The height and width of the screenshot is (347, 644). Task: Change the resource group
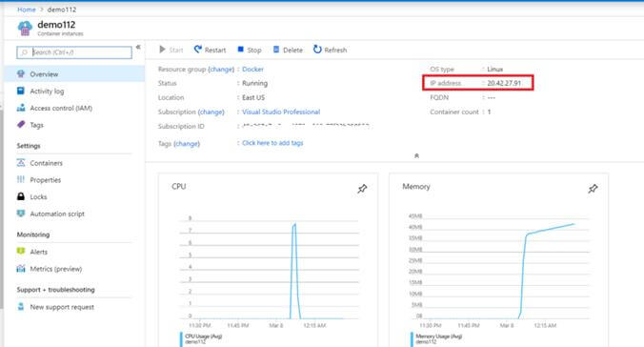pyautogui.click(x=221, y=69)
